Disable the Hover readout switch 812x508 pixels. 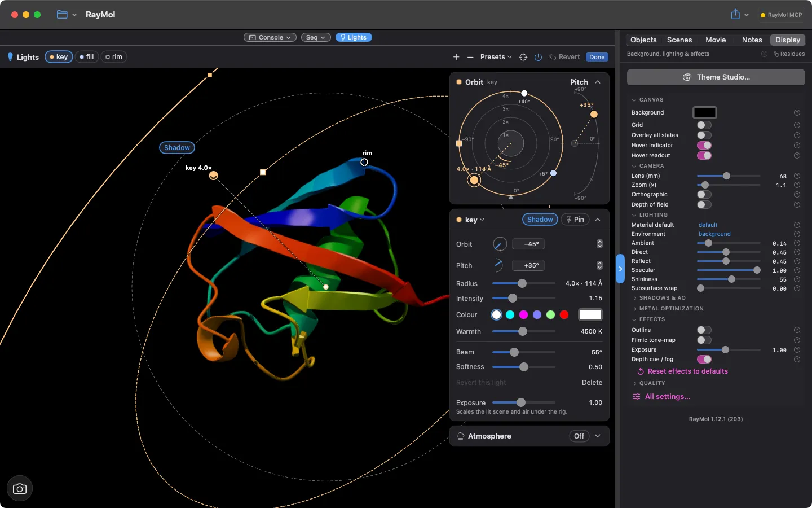[704, 156]
